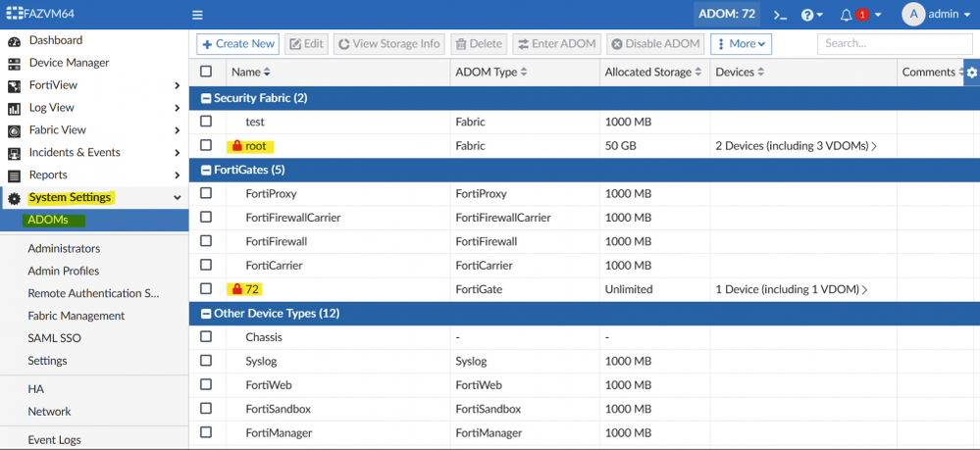Expand 72's 1 Device list chevron
This screenshot has height=450, width=980.
(865, 289)
